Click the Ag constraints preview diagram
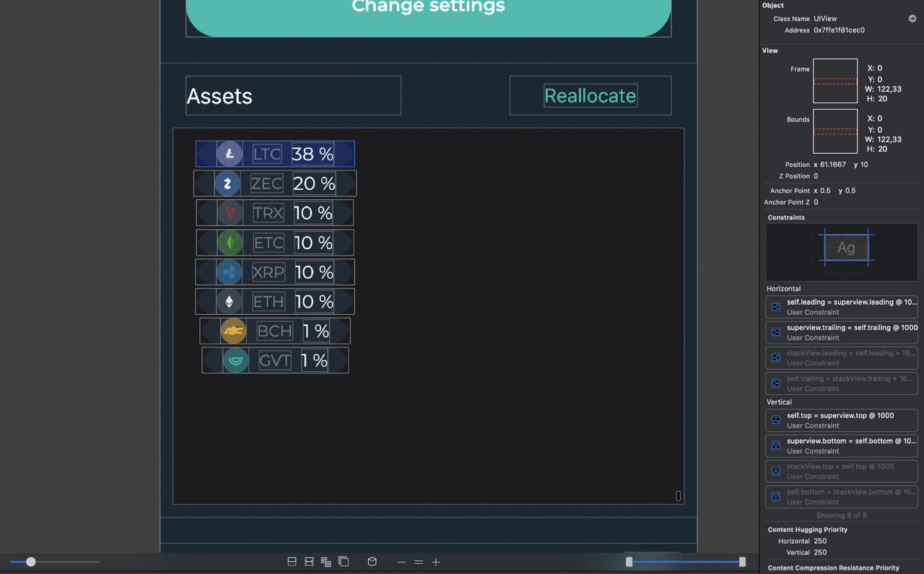The image size is (924, 574). tap(842, 251)
